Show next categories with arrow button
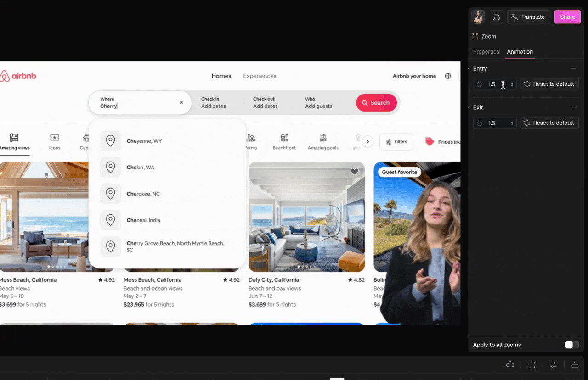Image resolution: width=588 pixels, height=380 pixels. click(x=367, y=142)
